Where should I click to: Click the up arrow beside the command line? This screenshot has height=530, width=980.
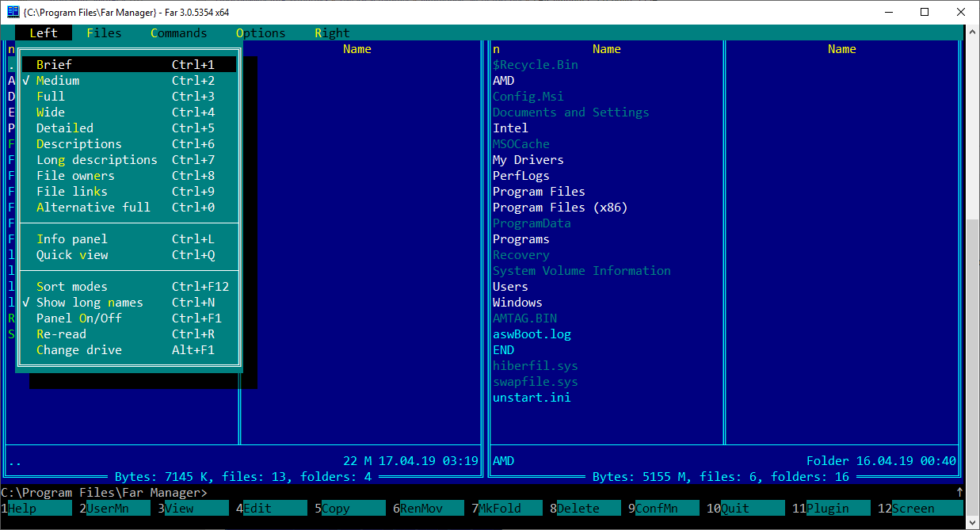pyautogui.click(x=960, y=493)
